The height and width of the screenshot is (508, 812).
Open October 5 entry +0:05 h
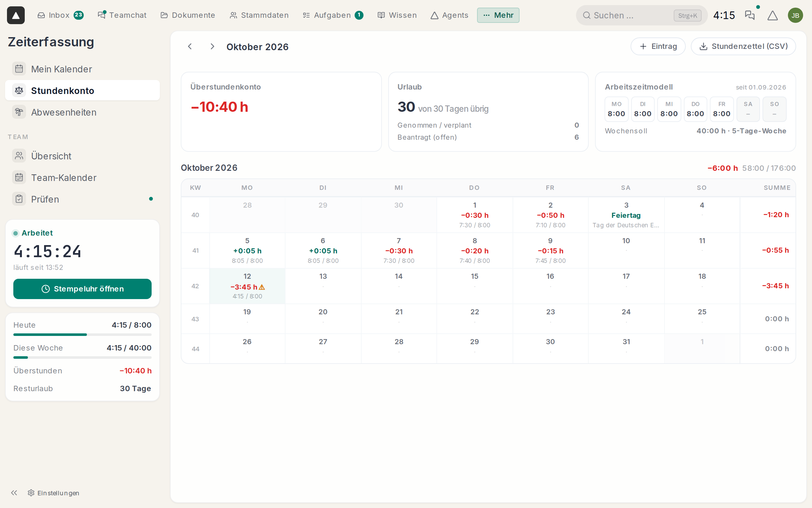point(247,250)
